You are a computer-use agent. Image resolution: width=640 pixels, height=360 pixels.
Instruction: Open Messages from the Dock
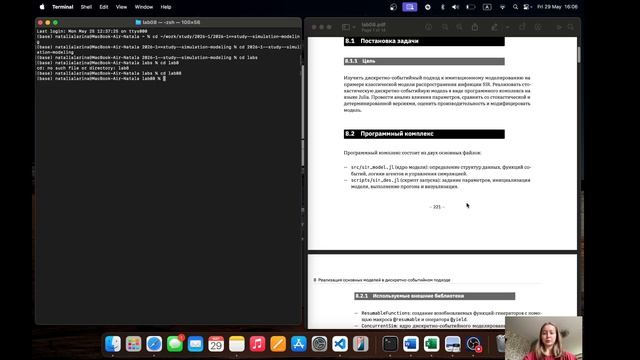point(175,344)
